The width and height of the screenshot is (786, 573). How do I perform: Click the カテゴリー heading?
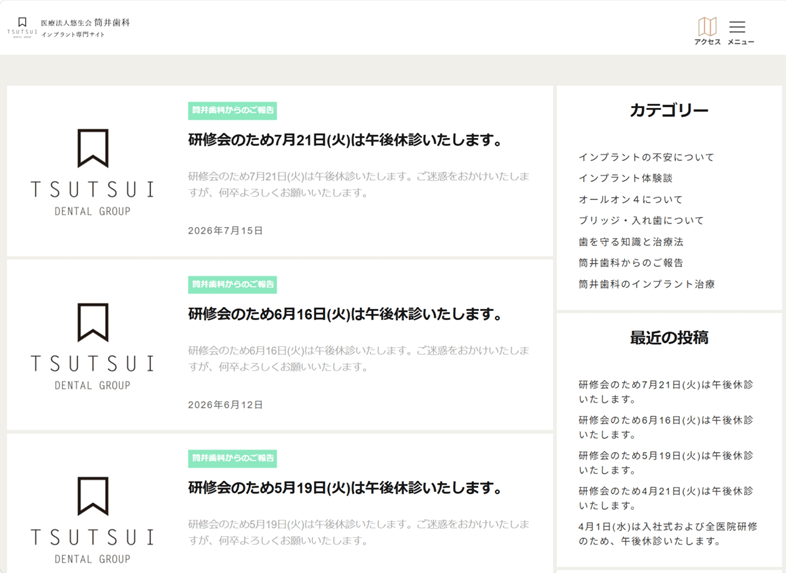pyautogui.click(x=669, y=110)
